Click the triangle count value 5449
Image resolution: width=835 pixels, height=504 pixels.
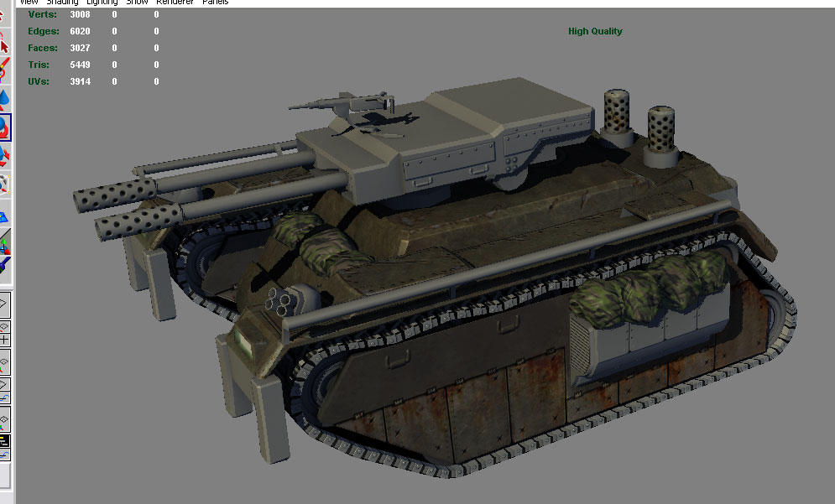[x=80, y=65]
